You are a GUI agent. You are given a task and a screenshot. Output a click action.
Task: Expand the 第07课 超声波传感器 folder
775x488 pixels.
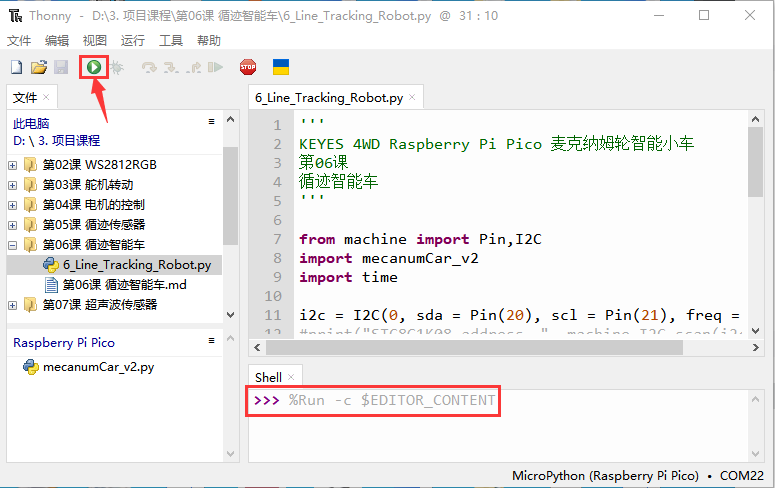(13, 305)
